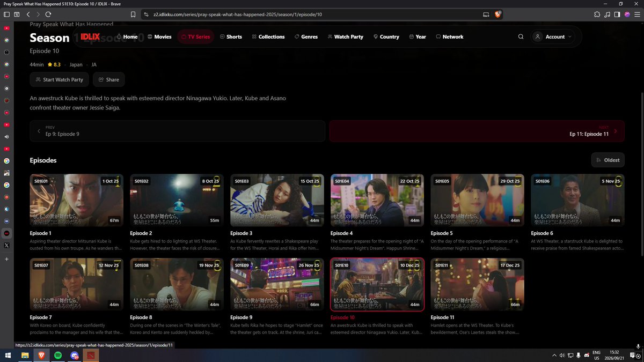
Task: Click the Brave profile avatar icon
Action: [x=627, y=14]
